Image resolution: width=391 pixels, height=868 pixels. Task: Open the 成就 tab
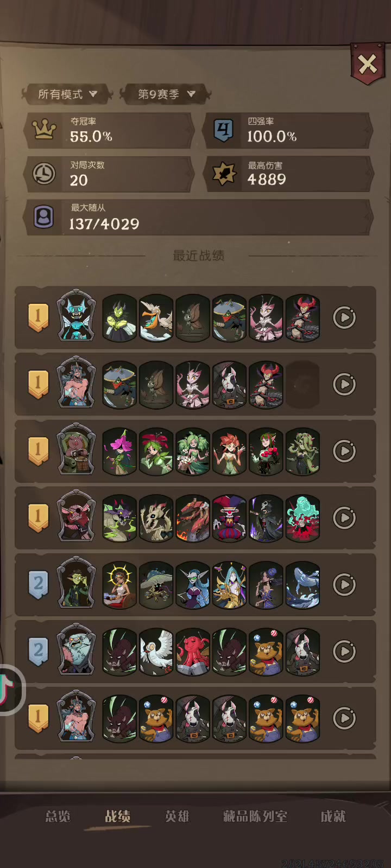(x=333, y=816)
